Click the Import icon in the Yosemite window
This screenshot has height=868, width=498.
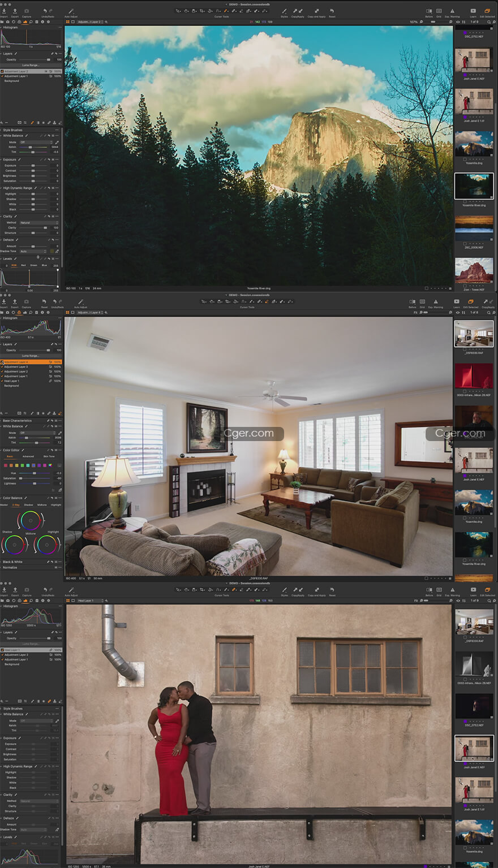click(x=4, y=11)
